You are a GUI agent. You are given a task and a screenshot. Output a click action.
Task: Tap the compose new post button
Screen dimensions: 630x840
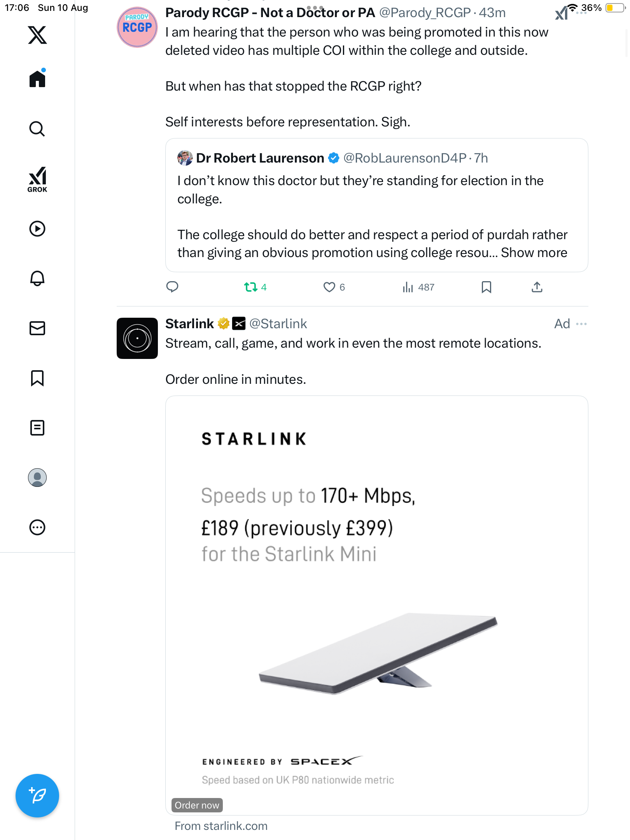coord(37,796)
